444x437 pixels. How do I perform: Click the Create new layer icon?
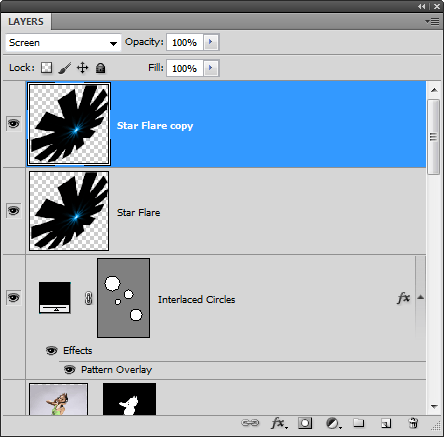[x=386, y=423]
